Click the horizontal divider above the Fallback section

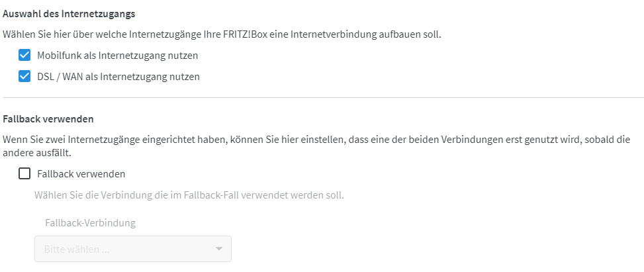click(x=322, y=98)
